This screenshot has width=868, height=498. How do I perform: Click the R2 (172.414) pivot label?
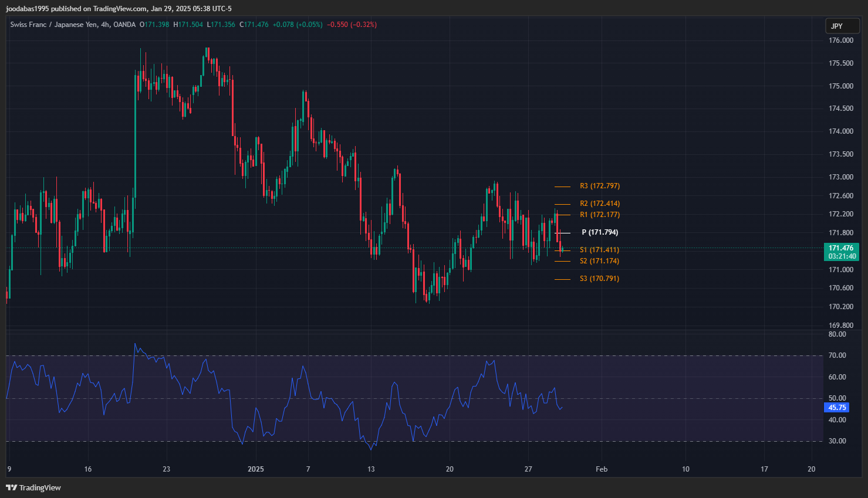[x=600, y=204]
